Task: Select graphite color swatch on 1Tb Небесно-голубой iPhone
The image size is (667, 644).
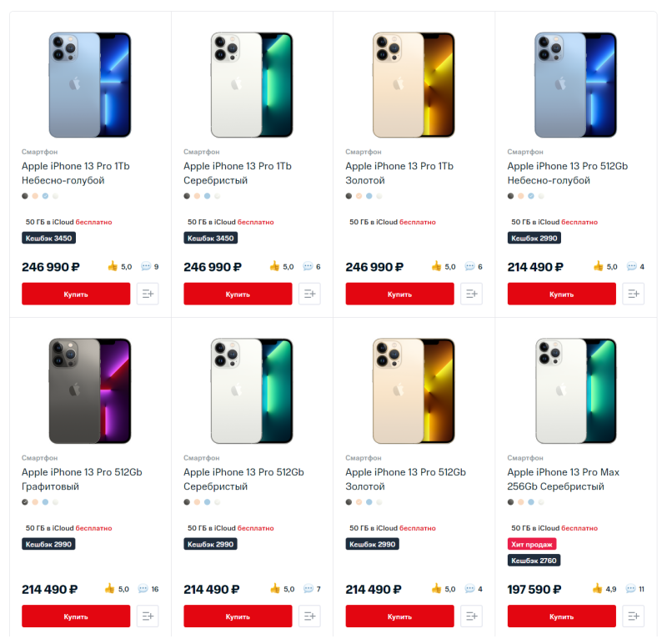Action: [25, 196]
